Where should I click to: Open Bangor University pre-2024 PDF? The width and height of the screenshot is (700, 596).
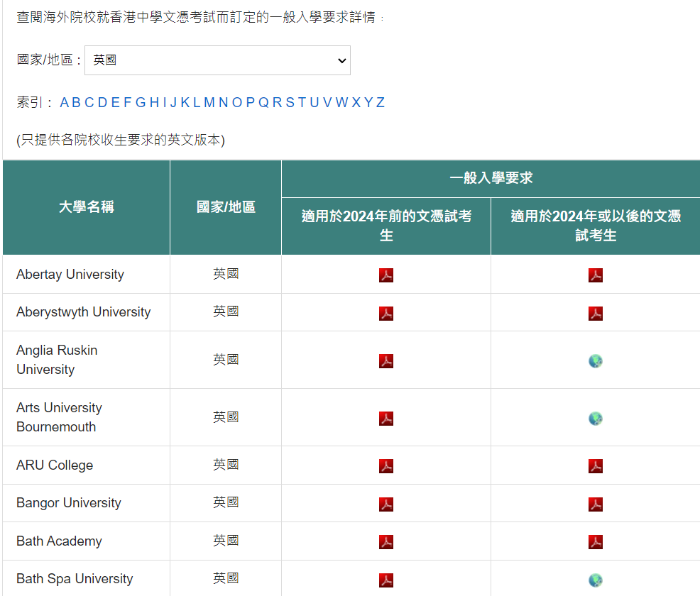click(x=386, y=504)
